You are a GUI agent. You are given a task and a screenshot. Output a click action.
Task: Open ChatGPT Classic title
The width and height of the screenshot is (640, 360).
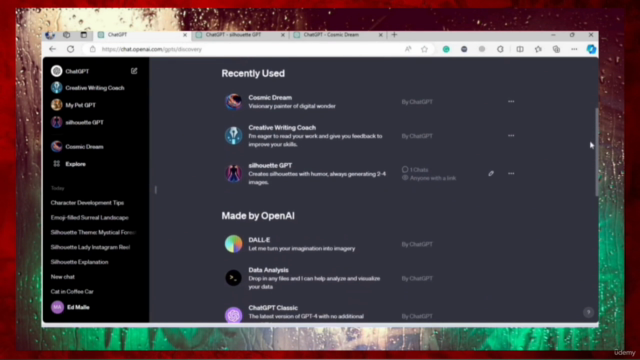(x=273, y=308)
